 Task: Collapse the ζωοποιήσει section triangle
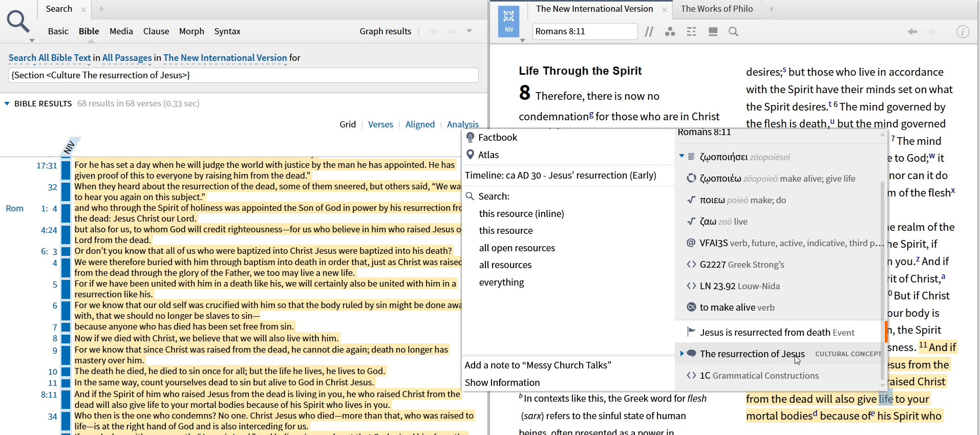[681, 156]
